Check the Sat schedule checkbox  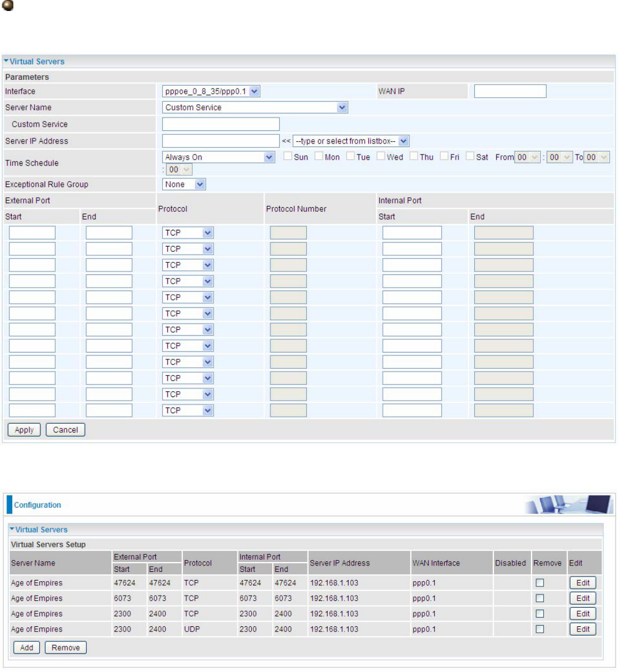[x=470, y=156]
